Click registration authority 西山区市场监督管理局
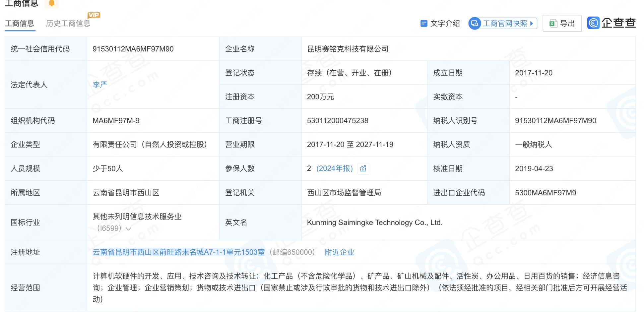The image size is (644, 312). pyautogui.click(x=344, y=193)
